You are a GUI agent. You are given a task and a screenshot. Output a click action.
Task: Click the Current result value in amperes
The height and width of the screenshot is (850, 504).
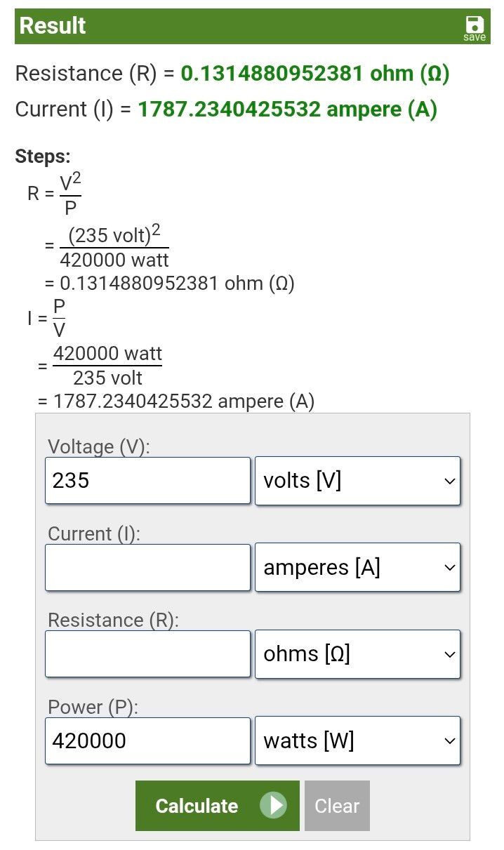tap(287, 110)
